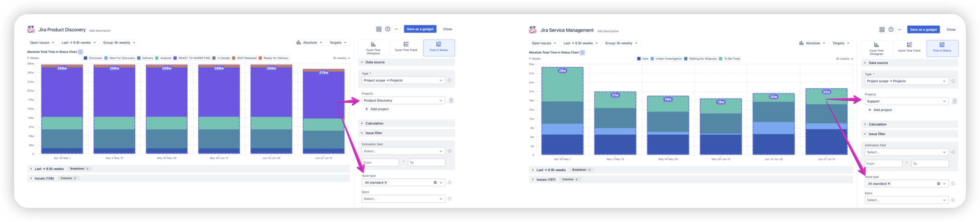980x222 pixels.
Task: Open the gadgets grid icon in Service Management panel
Action: (882, 29)
